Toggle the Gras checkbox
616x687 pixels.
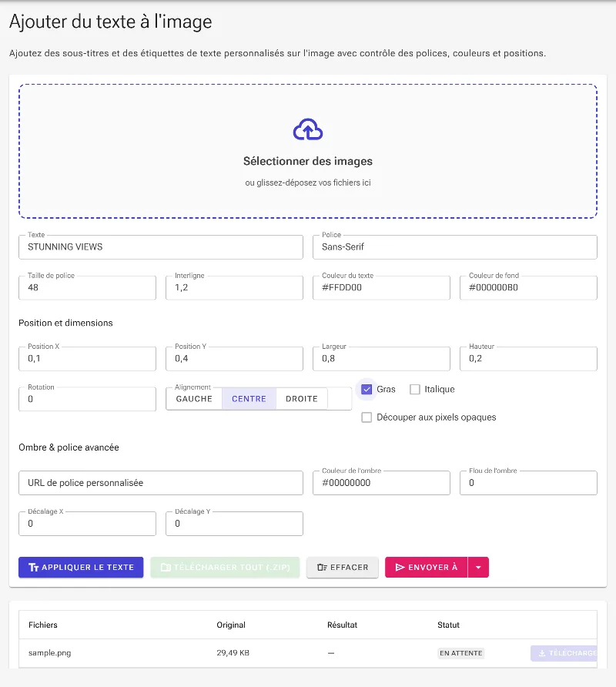(367, 389)
